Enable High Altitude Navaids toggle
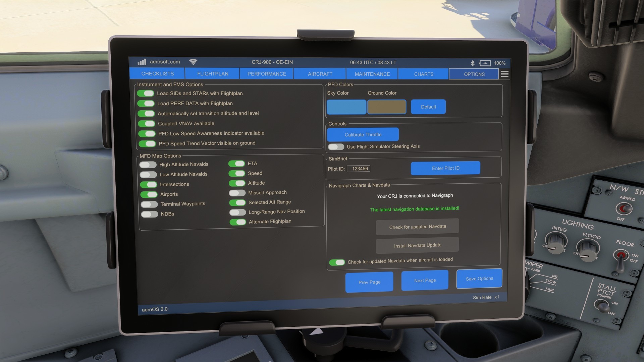Image resolution: width=644 pixels, height=362 pixels. (148, 165)
